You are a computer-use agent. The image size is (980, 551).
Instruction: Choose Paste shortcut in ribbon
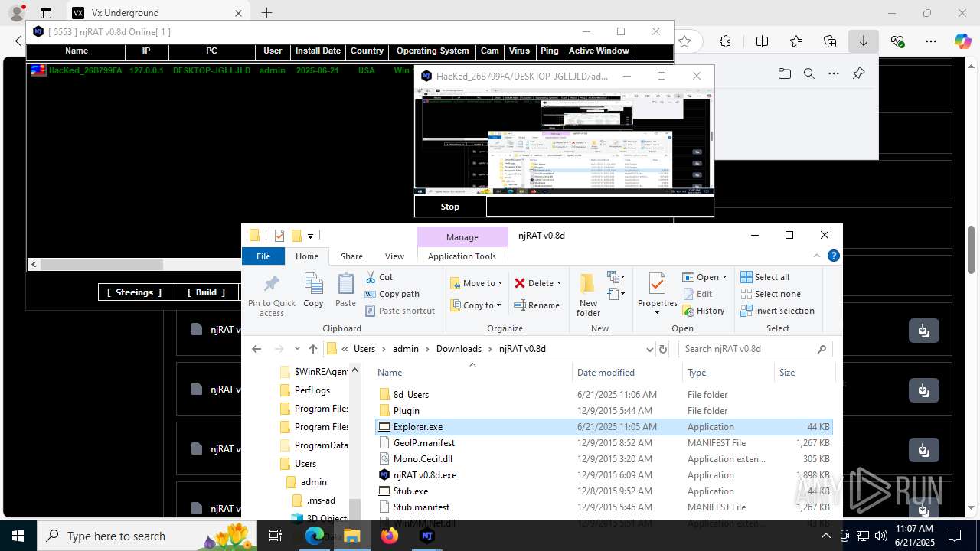[x=400, y=311]
